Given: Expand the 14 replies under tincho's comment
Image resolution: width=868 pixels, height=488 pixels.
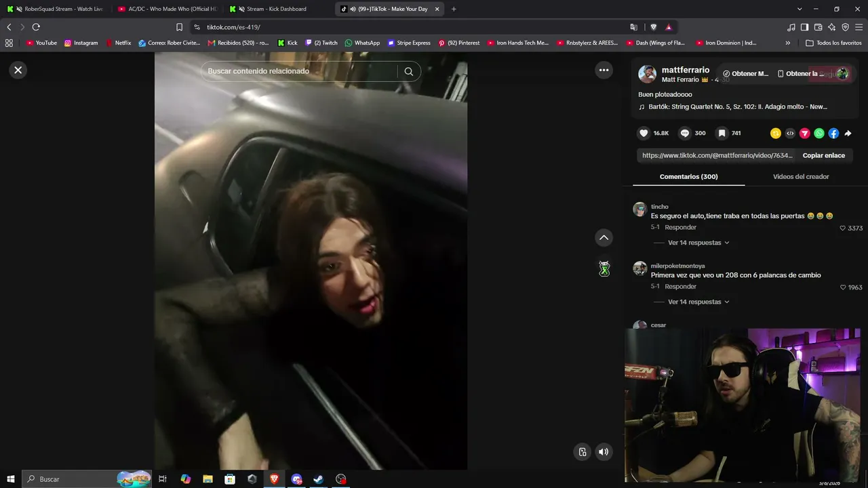Looking at the screenshot, I should pos(698,243).
